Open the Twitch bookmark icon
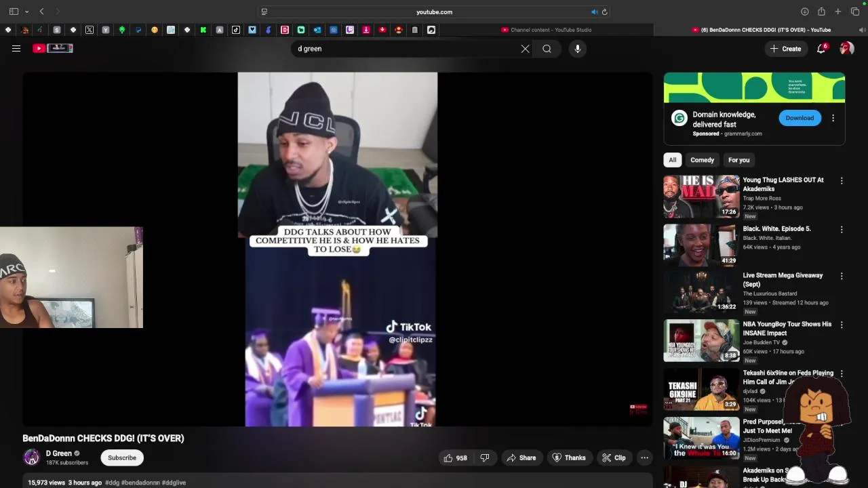The height and width of the screenshot is (488, 868). (350, 30)
